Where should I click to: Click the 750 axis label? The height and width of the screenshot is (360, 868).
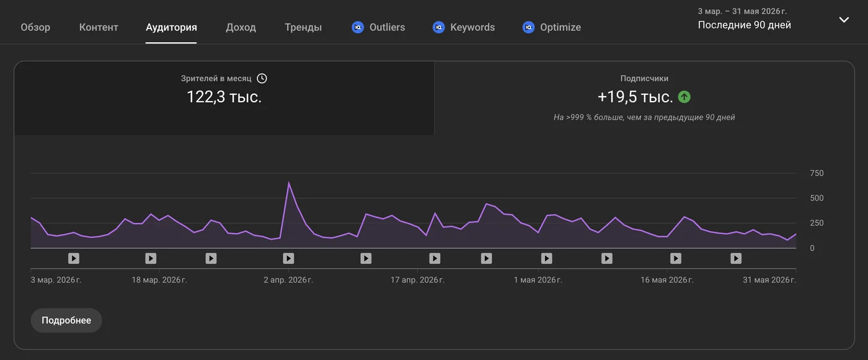tap(817, 173)
